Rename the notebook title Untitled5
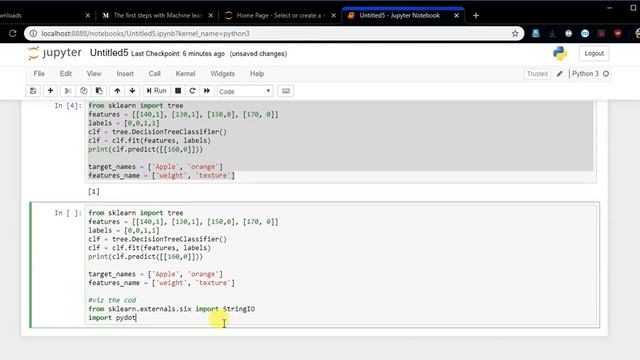The image size is (640, 360). click(x=109, y=53)
